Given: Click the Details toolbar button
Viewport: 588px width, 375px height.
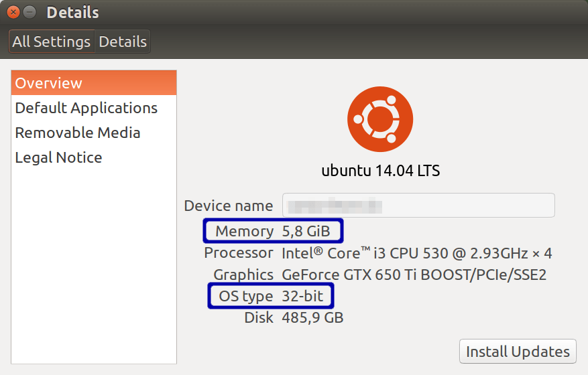Looking at the screenshot, I should tap(123, 42).
